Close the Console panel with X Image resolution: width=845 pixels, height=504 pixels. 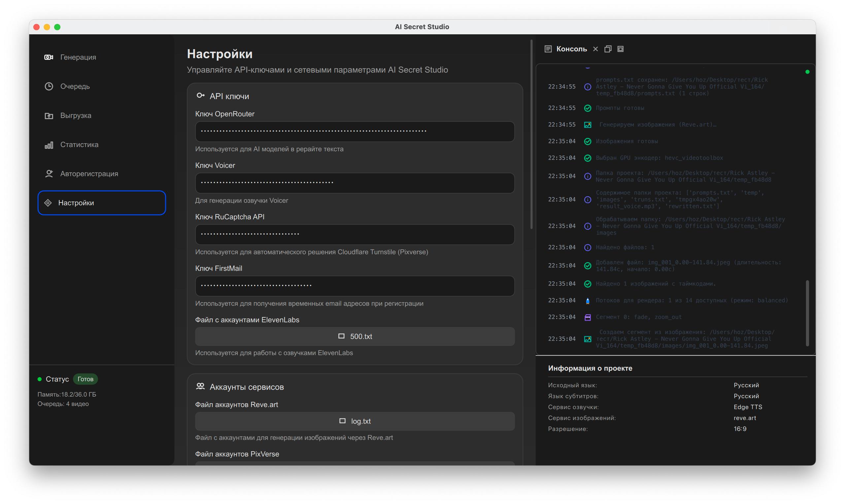pyautogui.click(x=595, y=49)
